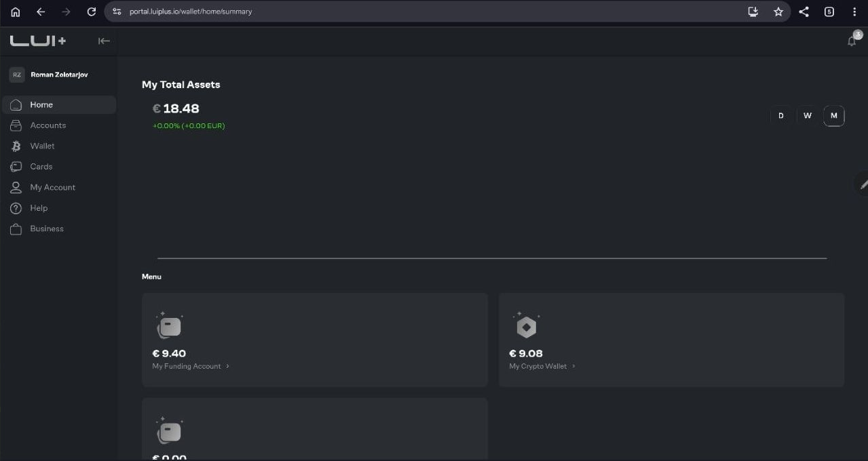Go back with the browser back arrow

pyautogui.click(x=41, y=12)
